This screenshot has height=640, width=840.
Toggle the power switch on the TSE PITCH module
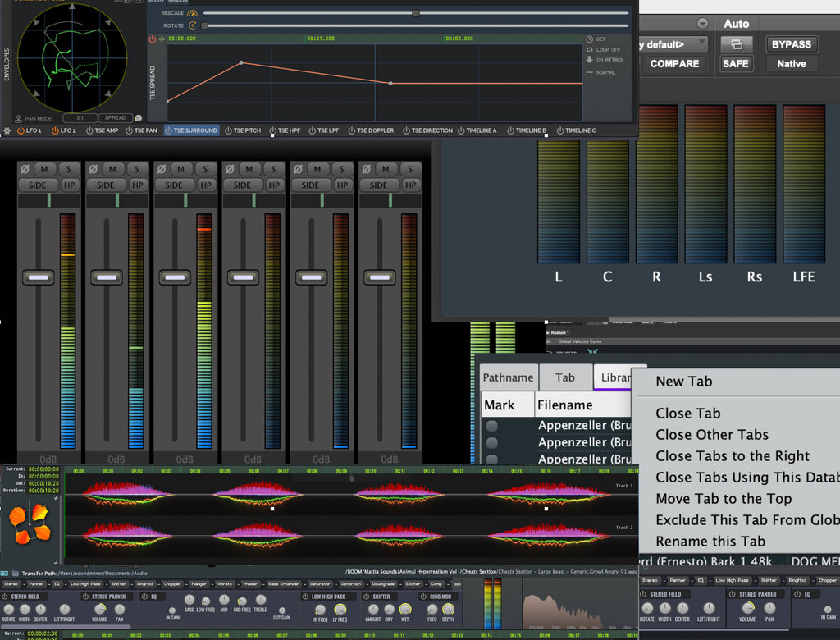[228, 130]
